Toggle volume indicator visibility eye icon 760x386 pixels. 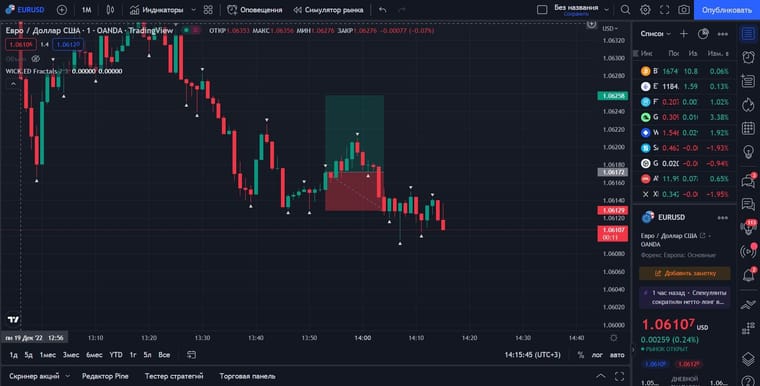tap(35, 59)
